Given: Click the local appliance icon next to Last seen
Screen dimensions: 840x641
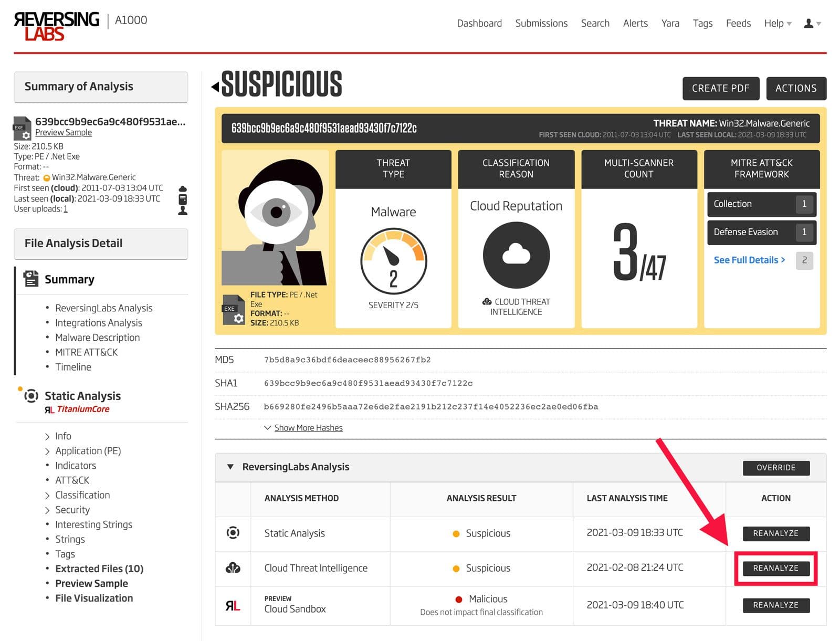Looking at the screenshot, I should pyautogui.click(x=183, y=199).
